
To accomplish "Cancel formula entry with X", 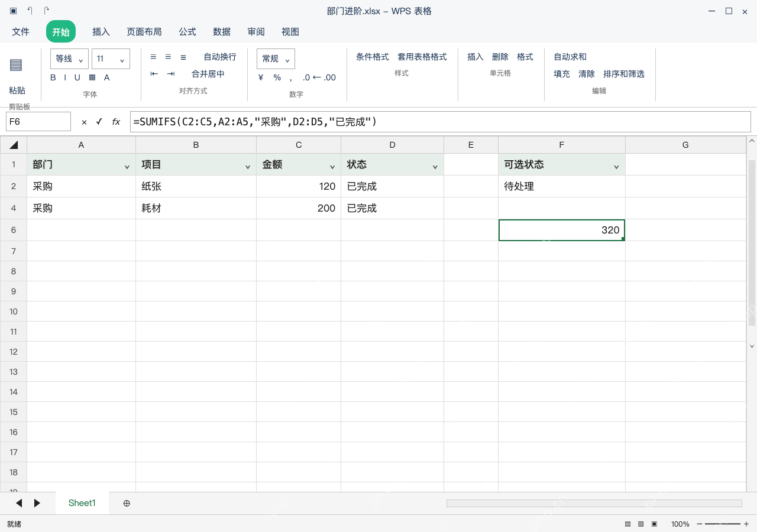I will [84, 122].
